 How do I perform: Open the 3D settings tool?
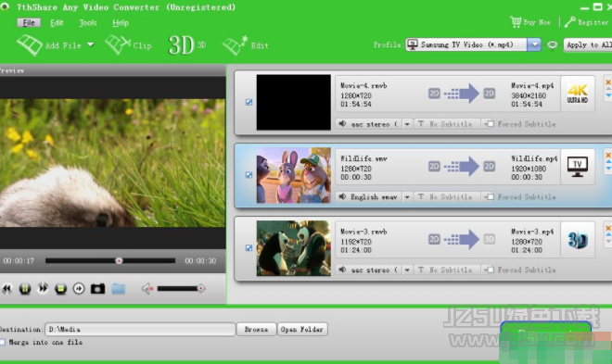coord(186,45)
